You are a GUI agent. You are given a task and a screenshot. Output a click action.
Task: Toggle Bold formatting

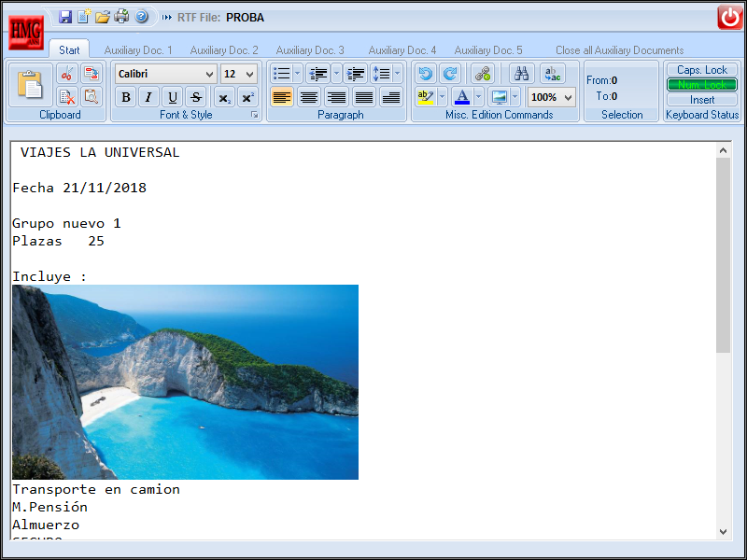click(126, 97)
